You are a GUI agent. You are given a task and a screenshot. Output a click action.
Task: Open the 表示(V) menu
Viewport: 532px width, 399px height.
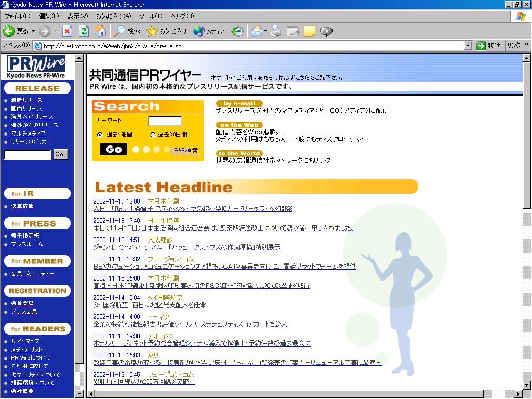(x=77, y=16)
